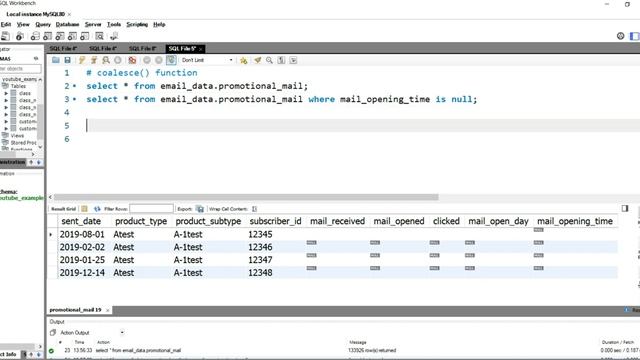Run the explain plan icon
640x360 pixels.
(x=106, y=60)
